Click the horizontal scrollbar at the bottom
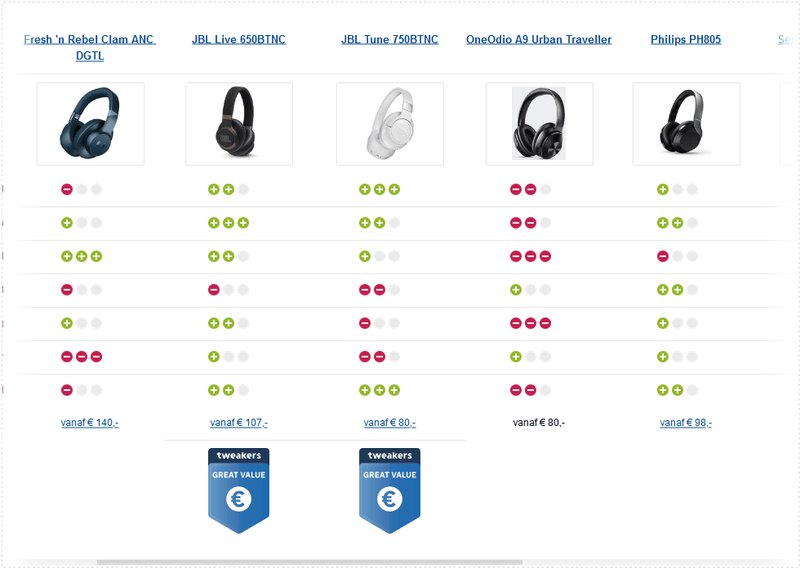Screen dimensions: 800x568 (310, 562)
